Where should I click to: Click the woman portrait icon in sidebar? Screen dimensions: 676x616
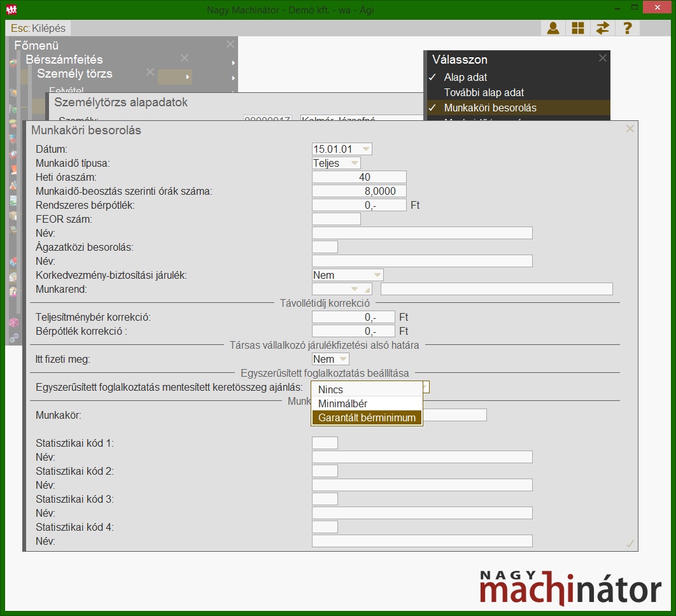(13, 292)
